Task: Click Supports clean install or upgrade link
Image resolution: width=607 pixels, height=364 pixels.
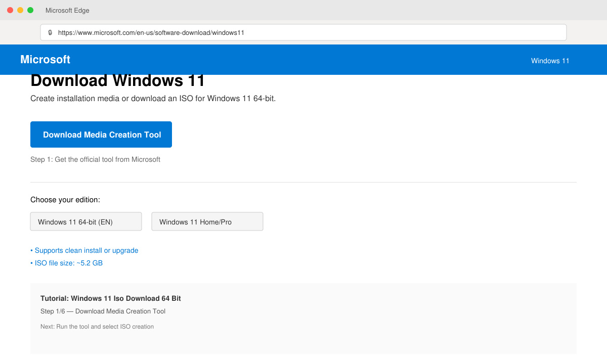Action: click(x=84, y=250)
